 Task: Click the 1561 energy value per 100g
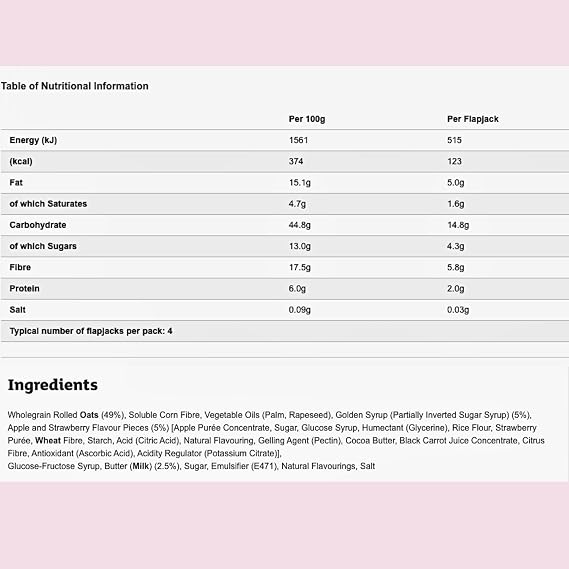pos(298,140)
